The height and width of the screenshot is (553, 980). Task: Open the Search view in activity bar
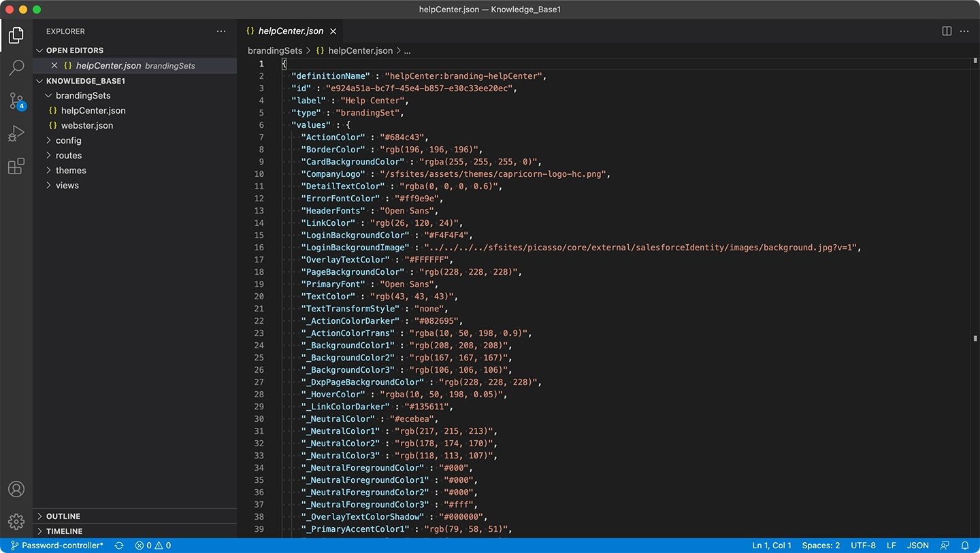16,67
